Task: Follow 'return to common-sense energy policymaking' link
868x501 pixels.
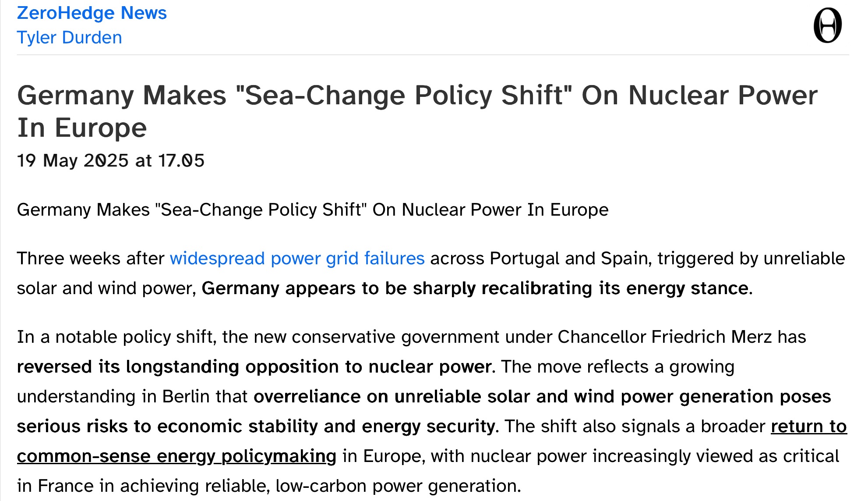Action: click(432, 441)
